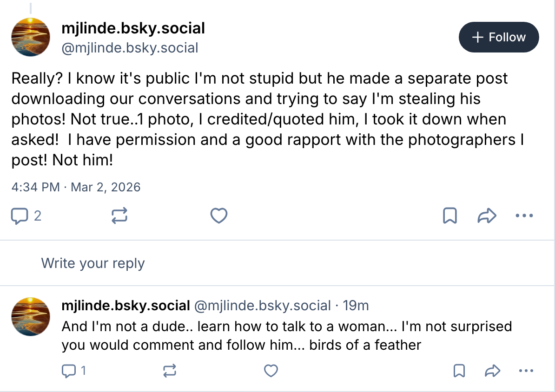Open the reply's 19m timestamp
555x392 pixels.
356,306
